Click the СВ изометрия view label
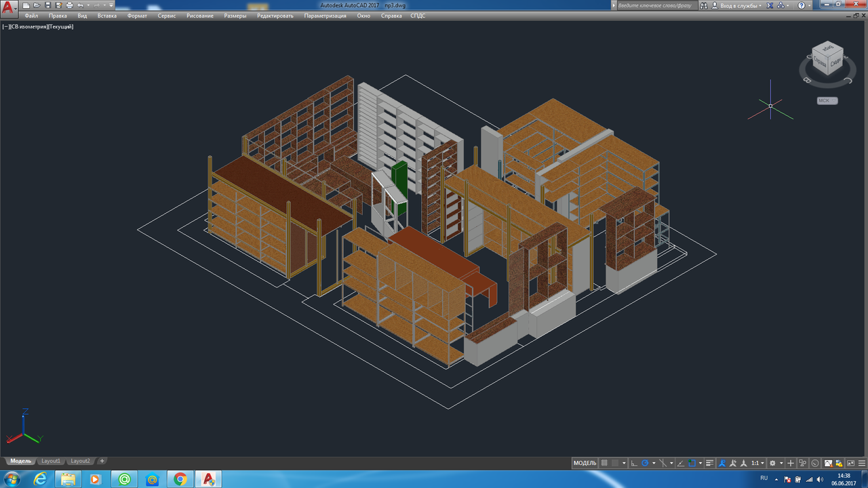This screenshot has height=488, width=868. coord(28,26)
